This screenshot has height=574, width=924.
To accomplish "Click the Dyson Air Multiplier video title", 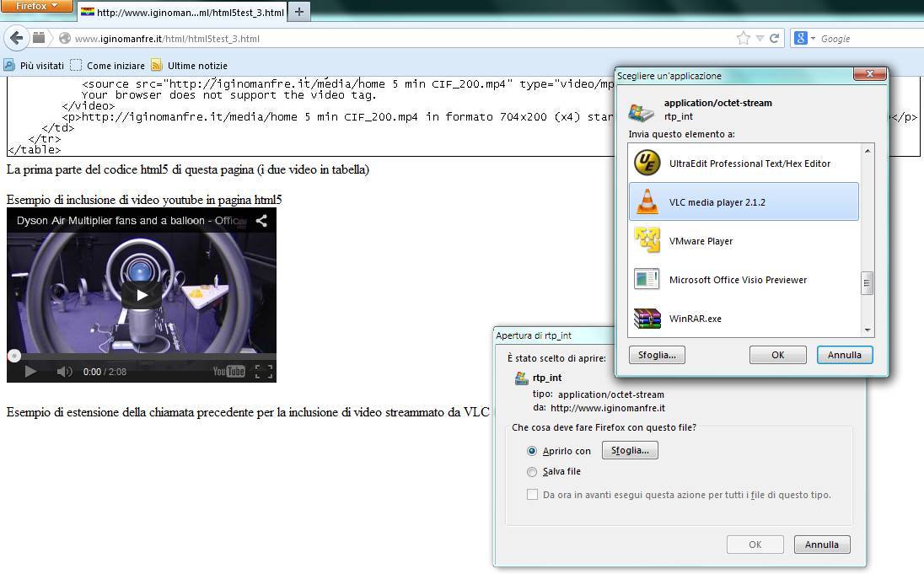I will 131,220.
